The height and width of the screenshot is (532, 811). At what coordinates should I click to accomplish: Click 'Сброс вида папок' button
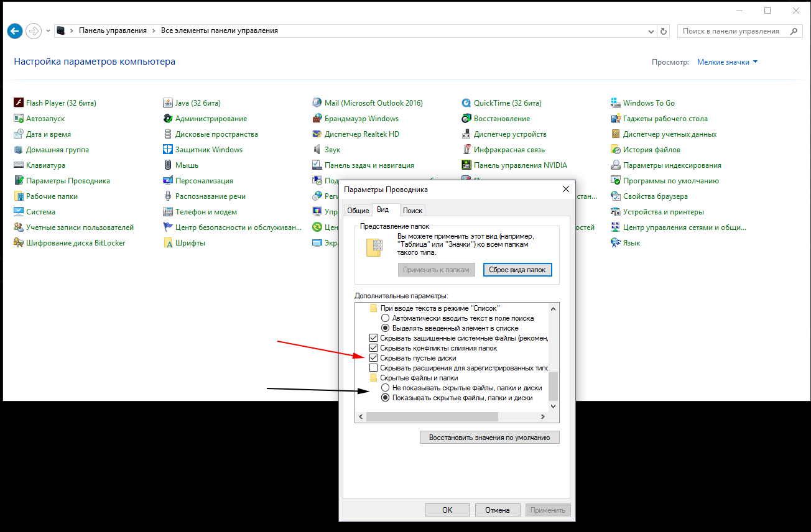517,270
